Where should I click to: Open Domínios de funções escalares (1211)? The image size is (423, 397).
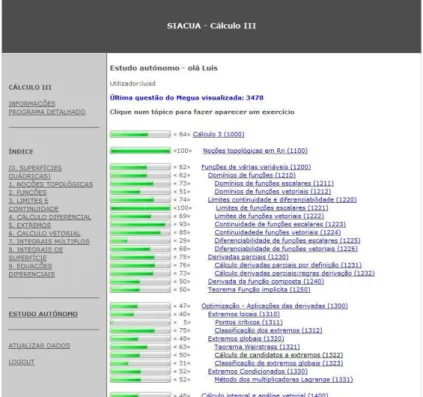[x=274, y=183]
